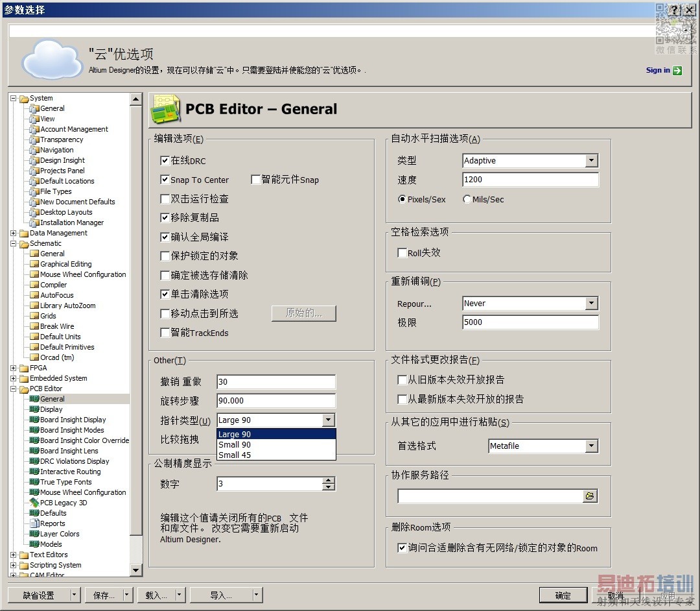
Task: Open the Repour Never dropdown
Action: (592, 304)
